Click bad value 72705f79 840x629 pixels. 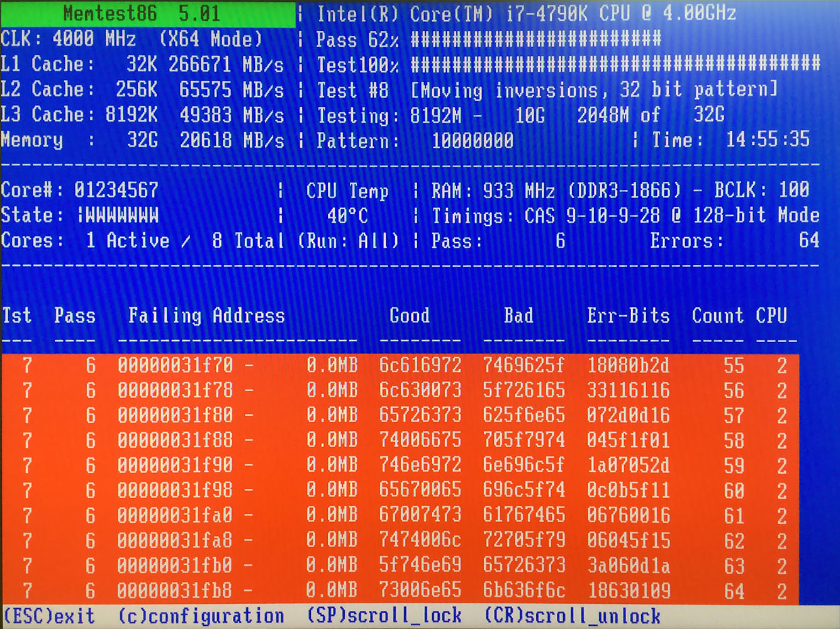(x=524, y=540)
